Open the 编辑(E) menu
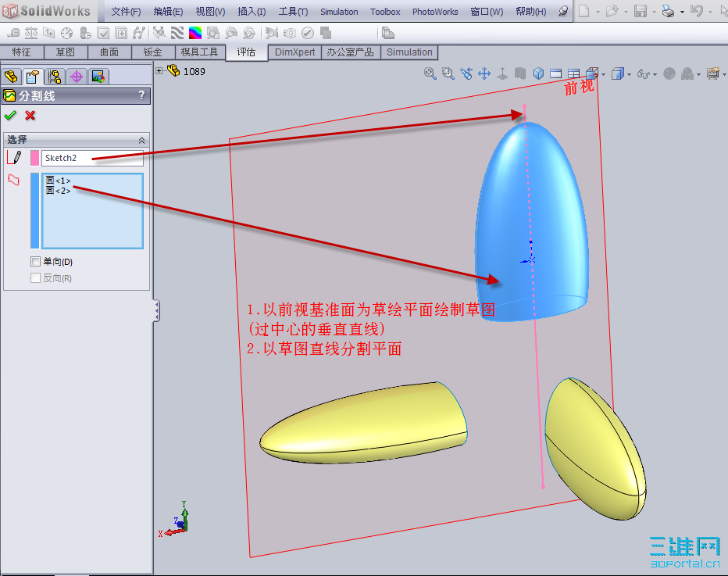This screenshot has width=728, height=576. pos(168,12)
